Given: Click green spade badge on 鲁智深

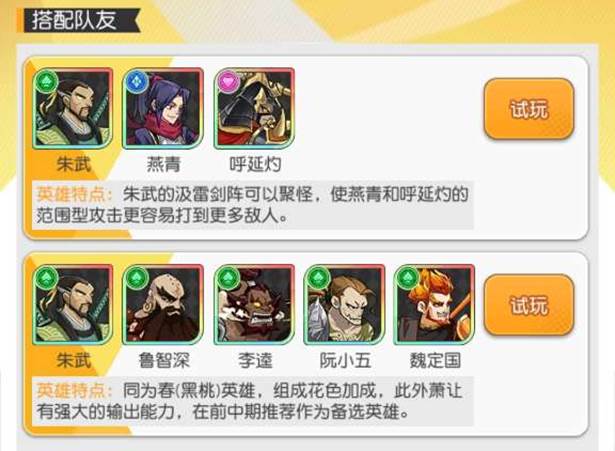Looking at the screenshot, I should click(x=136, y=278).
